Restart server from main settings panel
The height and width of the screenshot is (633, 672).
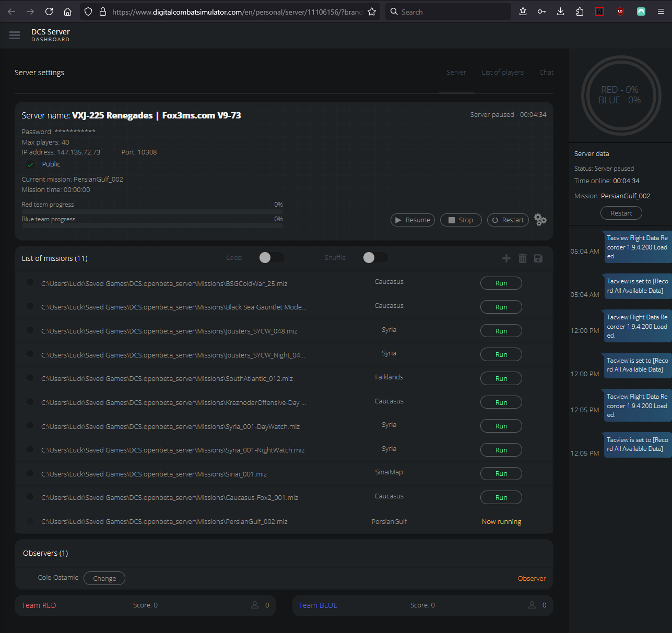[508, 220]
